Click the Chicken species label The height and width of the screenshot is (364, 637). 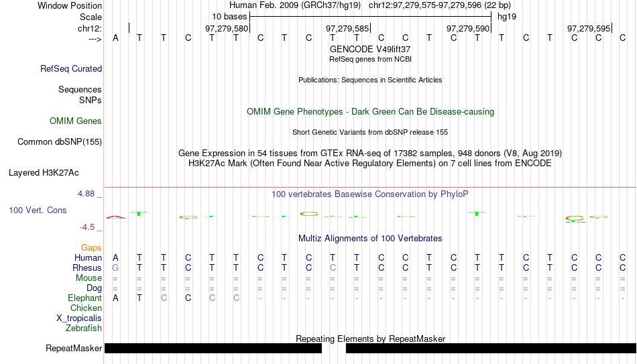pyautogui.click(x=86, y=308)
